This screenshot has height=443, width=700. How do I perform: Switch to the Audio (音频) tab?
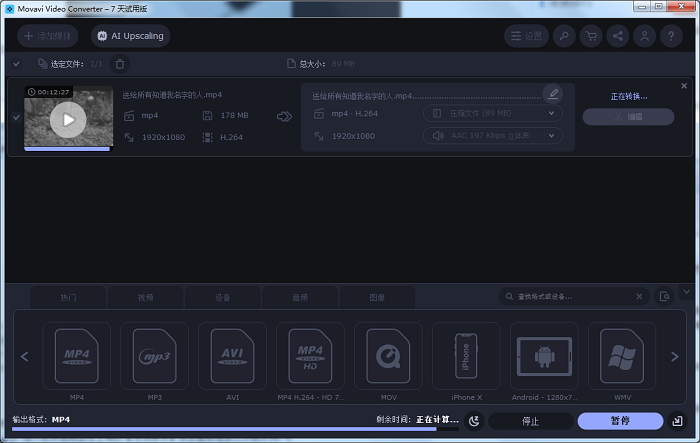coord(300,297)
